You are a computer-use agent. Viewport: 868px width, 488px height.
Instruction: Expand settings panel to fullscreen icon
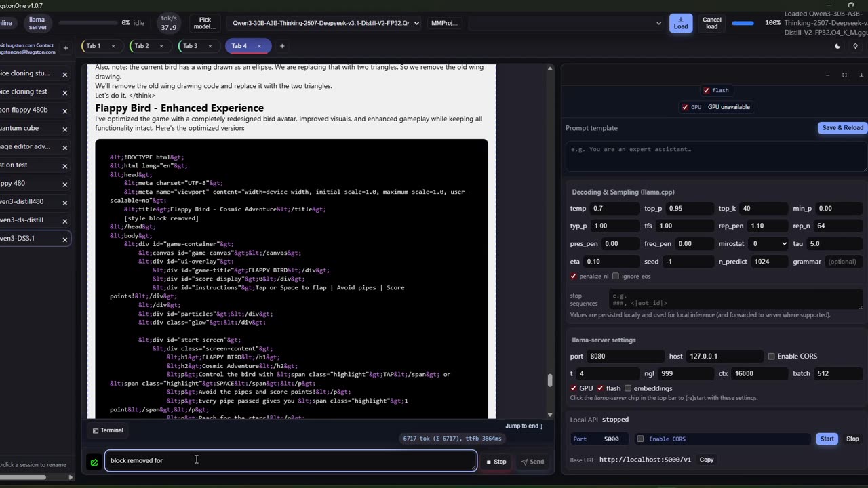[x=844, y=75]
